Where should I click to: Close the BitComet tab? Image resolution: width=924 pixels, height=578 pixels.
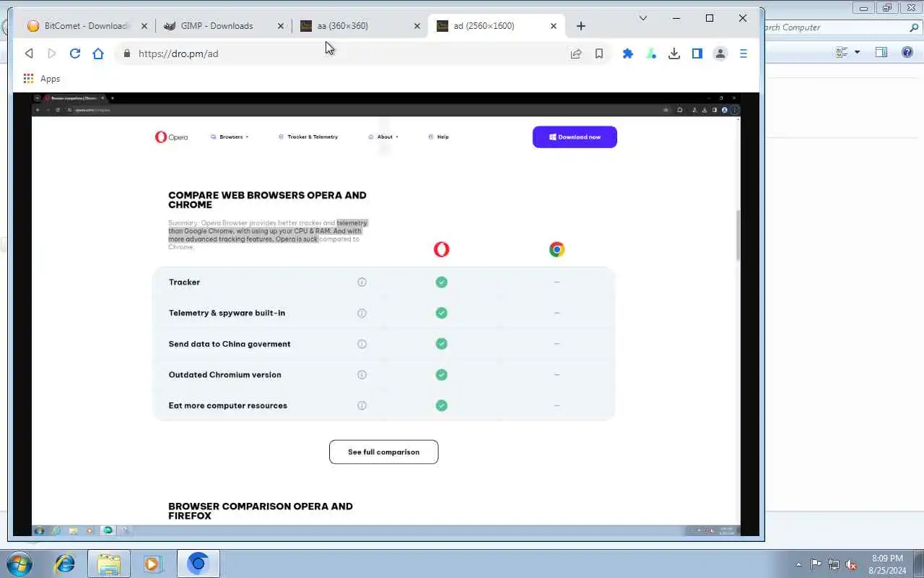pyautogui.click(x=144, y=26)
